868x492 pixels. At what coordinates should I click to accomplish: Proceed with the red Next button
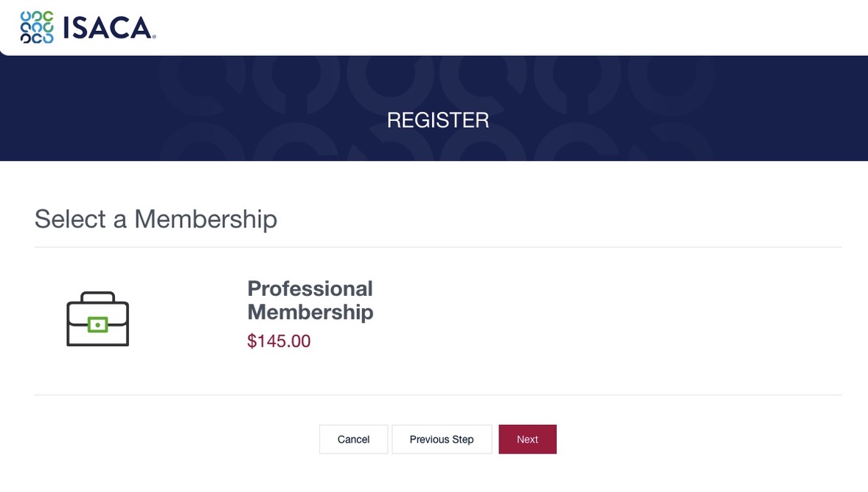(x=527, y=440)
